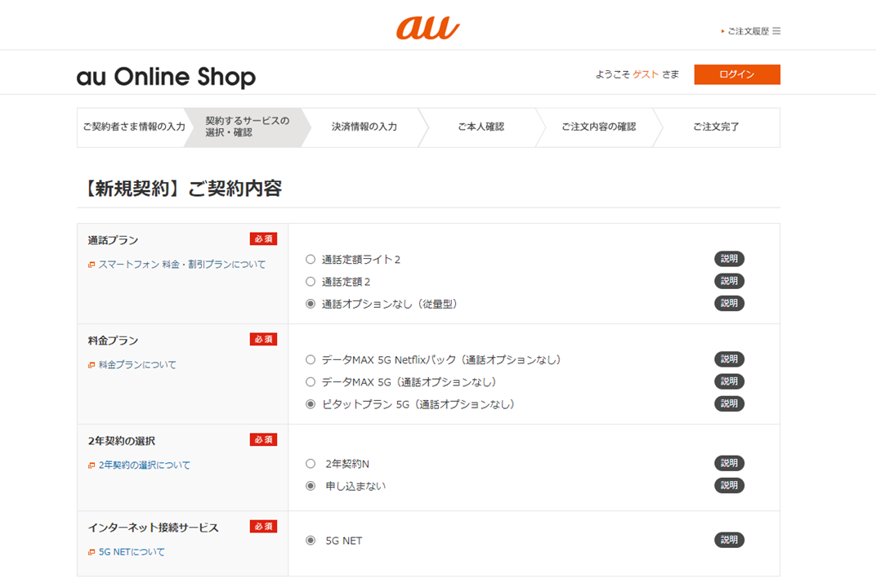Viewport: 876px width, 588px height.
Task: Choose データMAX 5G Netflixパック plan radio
Action: (x=311, y=359)
